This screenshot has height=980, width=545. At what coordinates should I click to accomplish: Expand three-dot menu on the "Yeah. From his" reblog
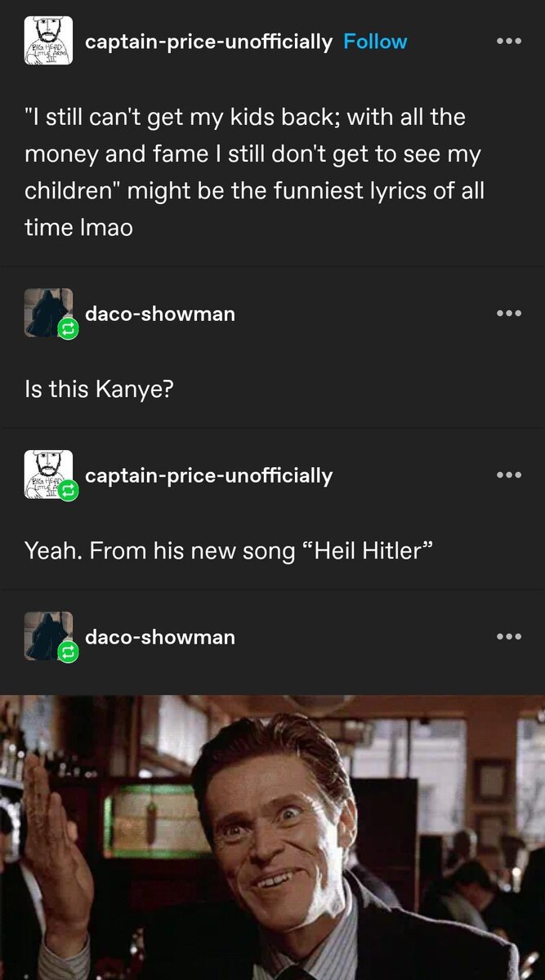[x=508, y=474]
